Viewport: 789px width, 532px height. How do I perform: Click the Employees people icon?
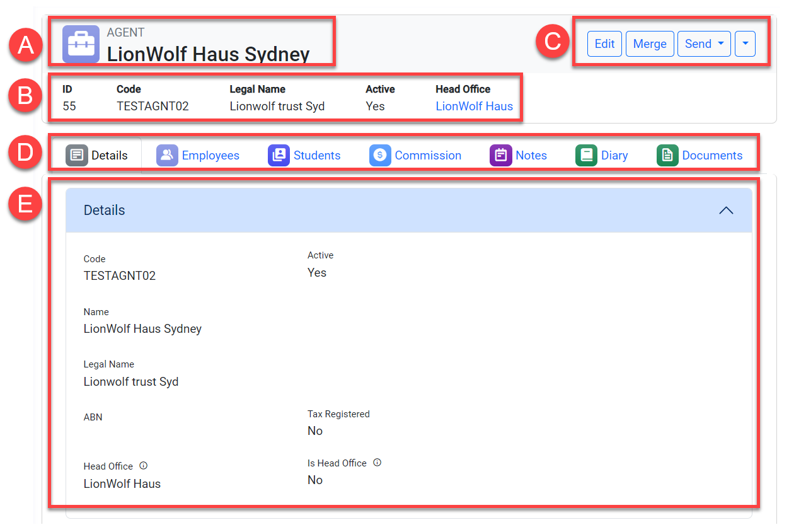point(167,155)
